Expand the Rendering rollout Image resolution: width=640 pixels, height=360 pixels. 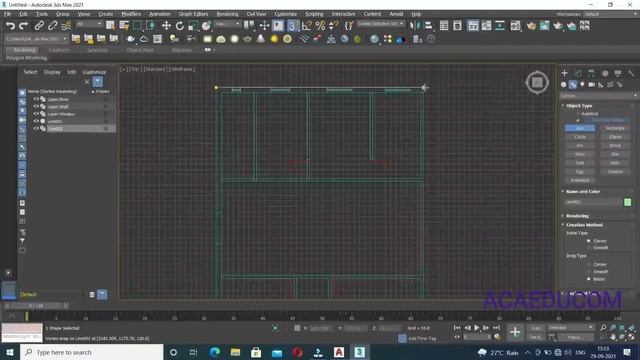577,216
